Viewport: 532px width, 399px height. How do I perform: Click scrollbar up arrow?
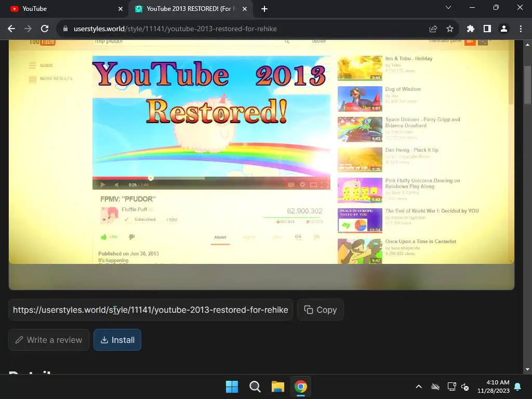tap(527, 45)
